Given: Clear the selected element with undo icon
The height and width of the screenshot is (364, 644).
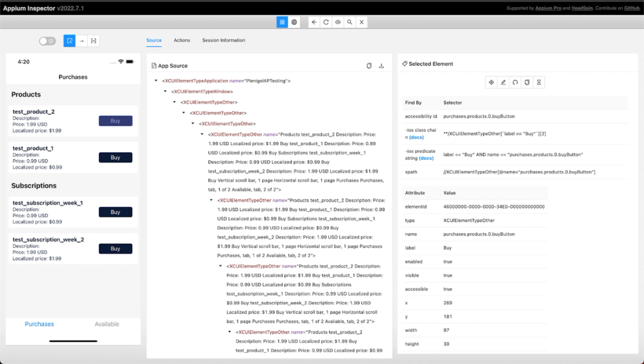Looking at the screenshot, I should [x=515, y=82].
